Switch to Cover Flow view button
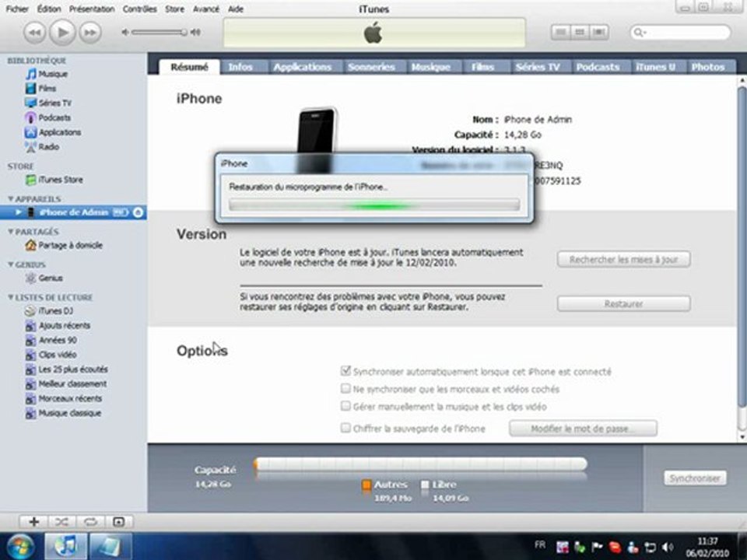This screenshot has height=560, width=747. [x=599, y=32]
